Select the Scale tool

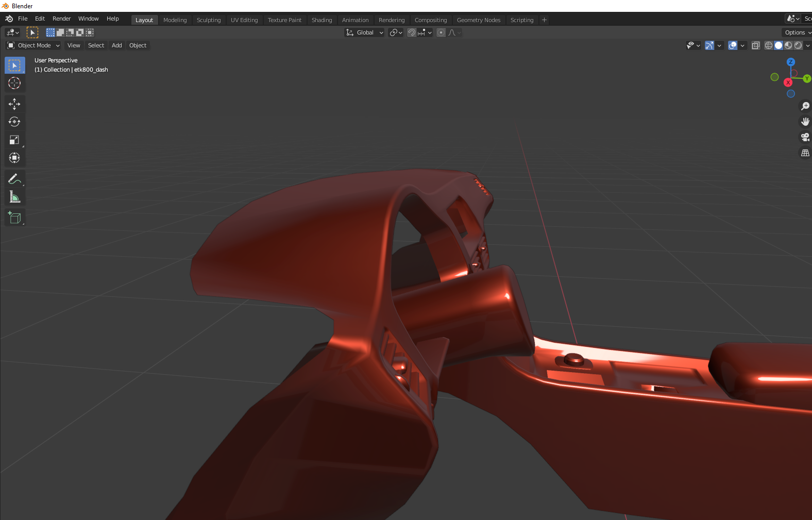15,140
